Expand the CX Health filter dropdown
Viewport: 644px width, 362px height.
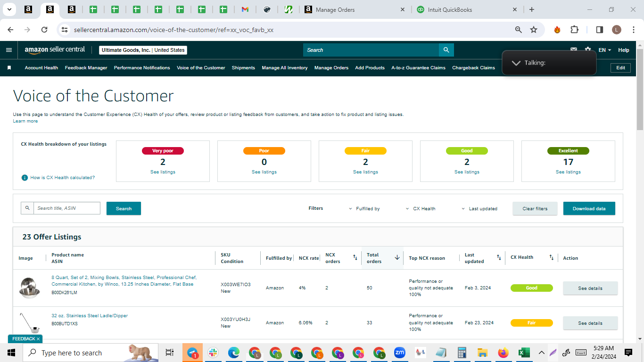pos(421,208)
